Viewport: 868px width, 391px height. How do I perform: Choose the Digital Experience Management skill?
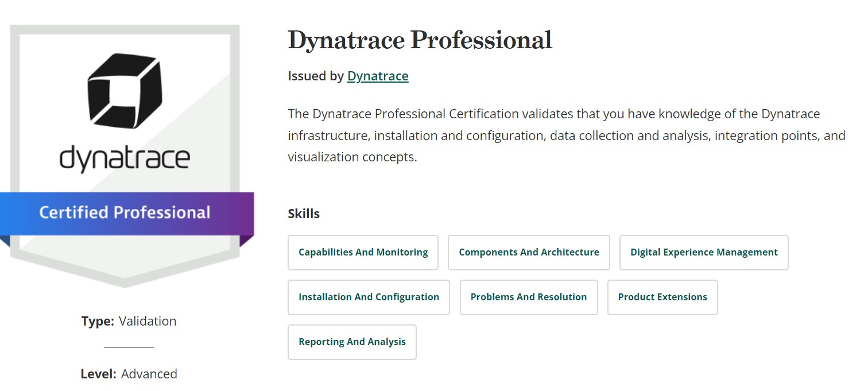coord(704,253)
